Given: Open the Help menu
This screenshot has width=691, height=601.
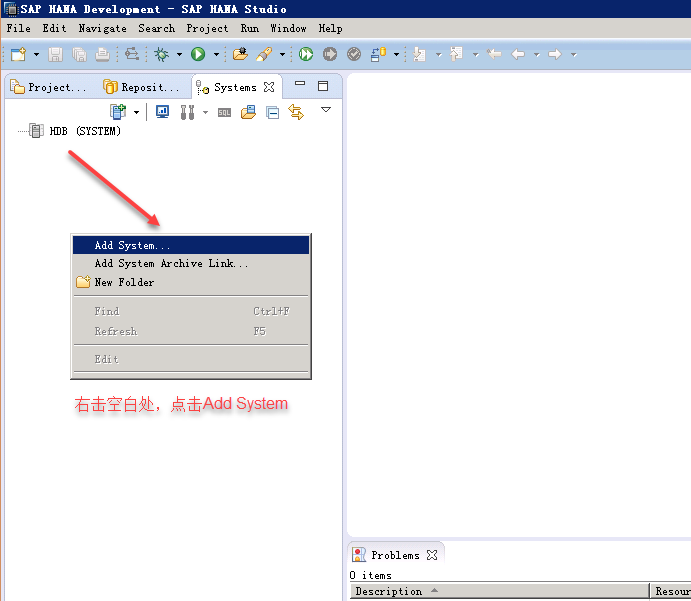Looking at the screenshot, I should pyautogui.click(x=331, y=28).
